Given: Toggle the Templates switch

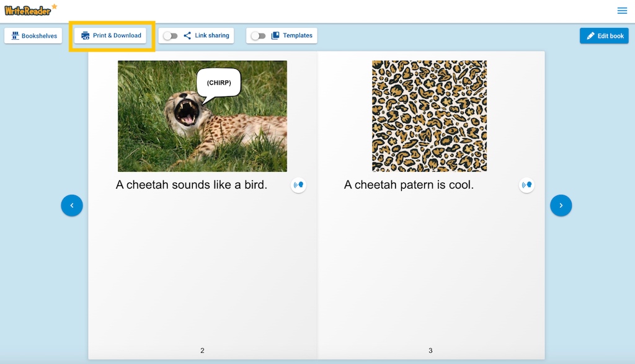Looking at the screenshot, I should (258, 36).
